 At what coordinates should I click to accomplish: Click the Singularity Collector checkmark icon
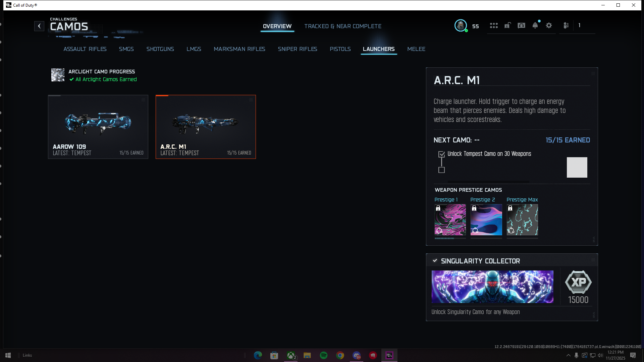pyautogui.click(x=435, y=261)
